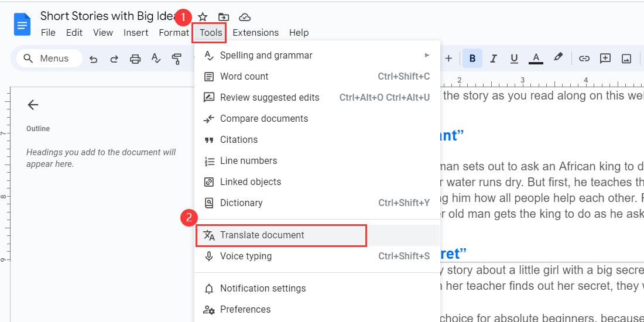This screenshot has width=644, height=322.
Task: Choose Translate document
Action: coord(317,235)
